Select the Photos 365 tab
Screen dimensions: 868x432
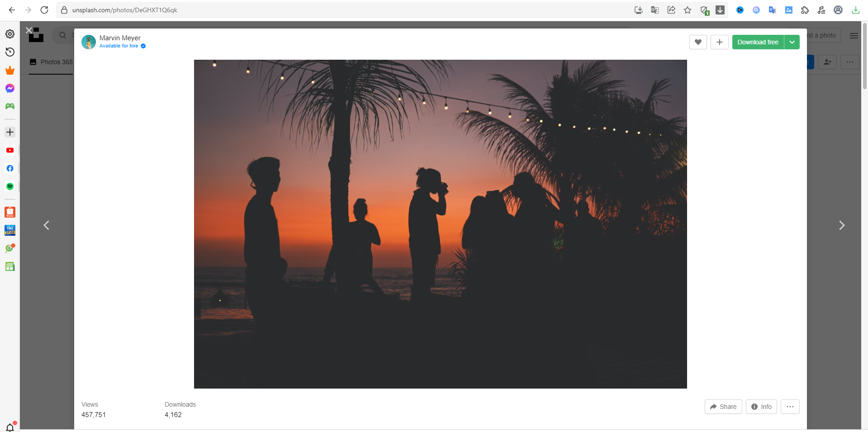coord(51,62)
